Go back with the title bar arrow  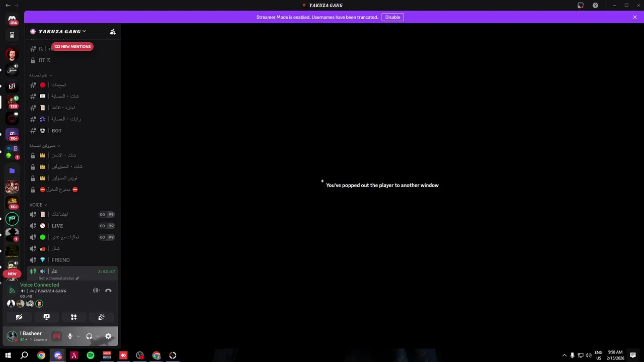tap(8, 6)
